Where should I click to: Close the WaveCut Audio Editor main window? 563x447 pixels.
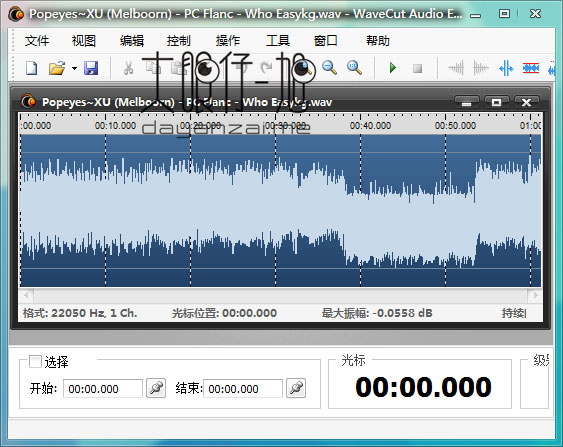[x=535, y=14]
